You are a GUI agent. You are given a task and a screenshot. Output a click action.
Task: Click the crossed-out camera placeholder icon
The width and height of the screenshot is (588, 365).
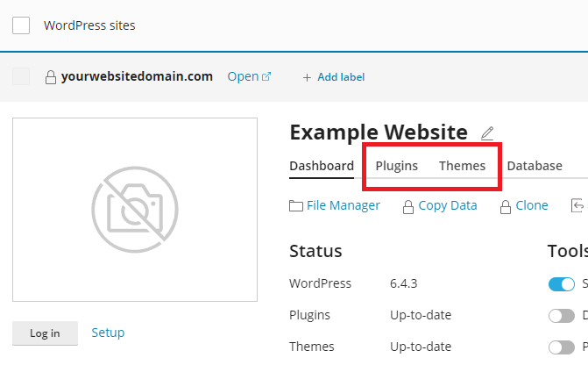point(135,211)
